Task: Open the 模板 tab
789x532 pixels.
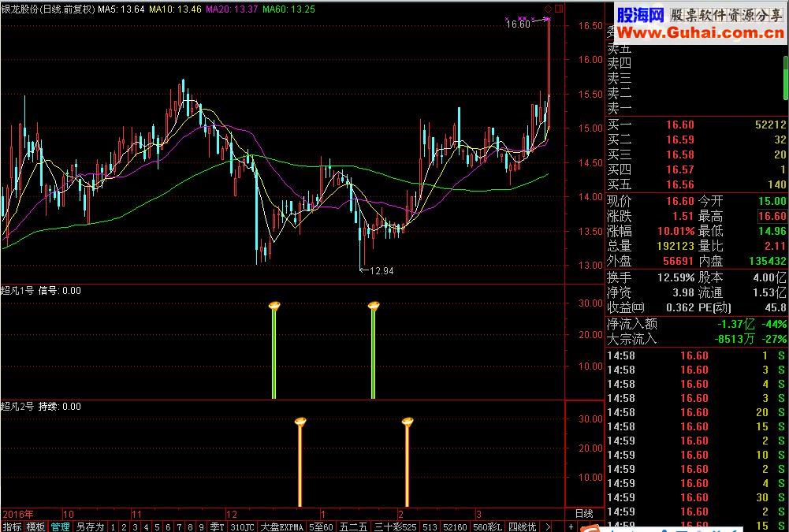Action: tap(35, 526)
